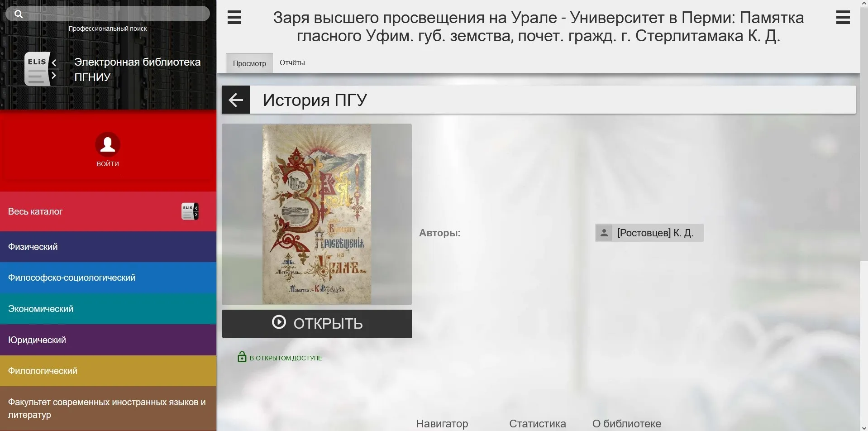Open the О библиотеке footer link

[627, 424]
